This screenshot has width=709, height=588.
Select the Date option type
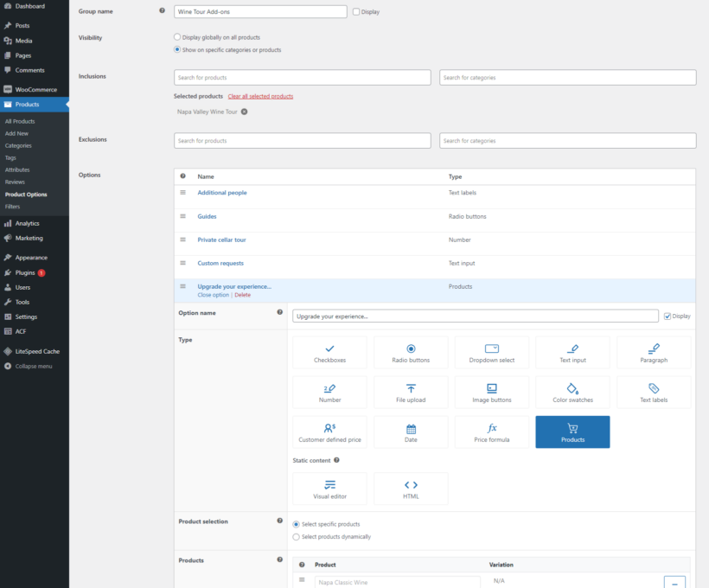pos(411,431)
